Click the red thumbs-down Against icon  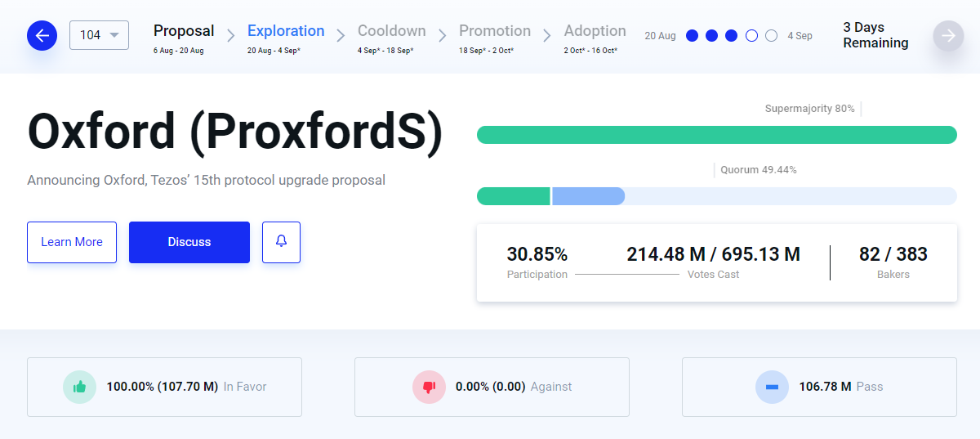pyautogui.click(x=429, y=387)
